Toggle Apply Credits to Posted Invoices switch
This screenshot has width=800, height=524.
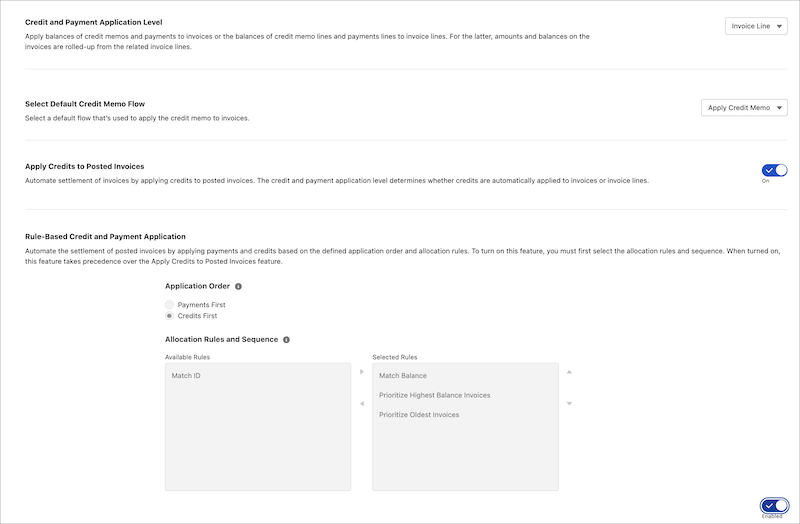[774, 170]
